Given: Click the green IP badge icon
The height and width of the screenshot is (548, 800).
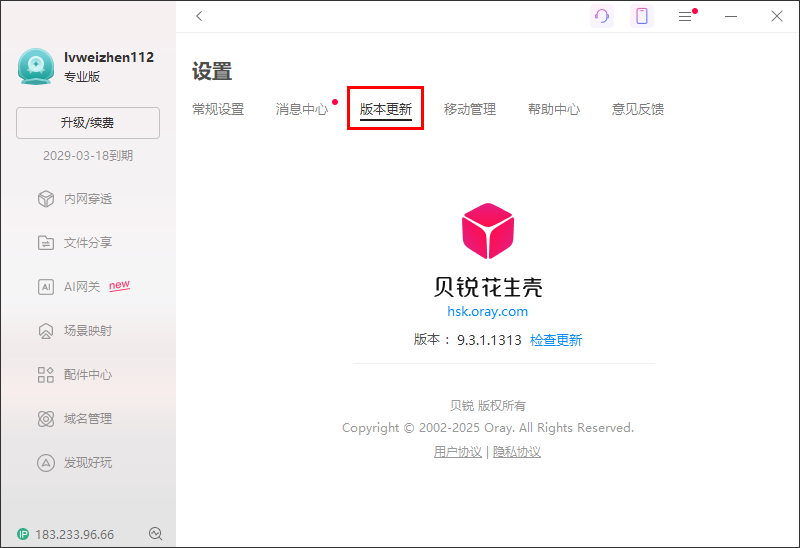Looking at the screenshot, I should click(23, 534).
